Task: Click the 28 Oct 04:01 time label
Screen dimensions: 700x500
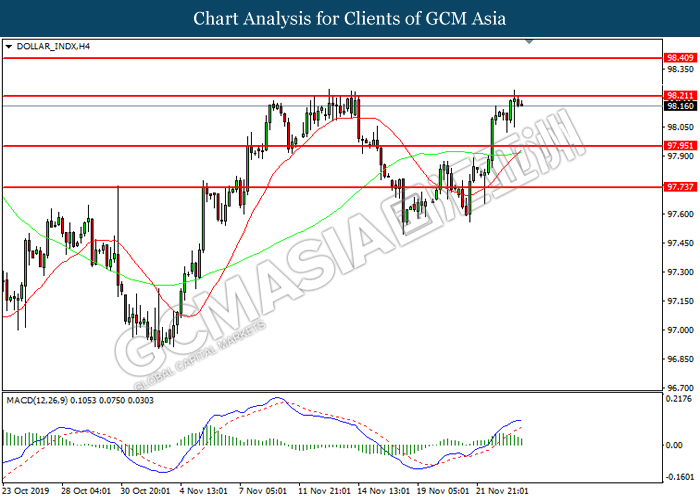Action: [x=85, y=491]
